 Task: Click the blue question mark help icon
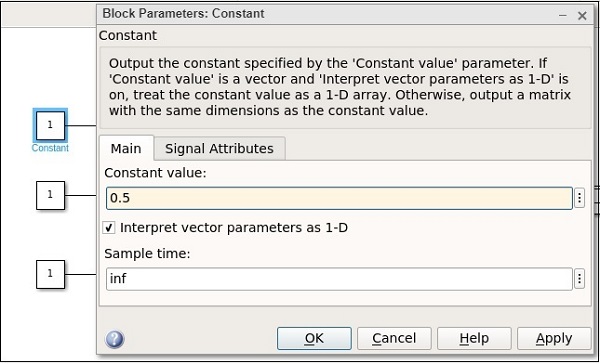point(114,339)
